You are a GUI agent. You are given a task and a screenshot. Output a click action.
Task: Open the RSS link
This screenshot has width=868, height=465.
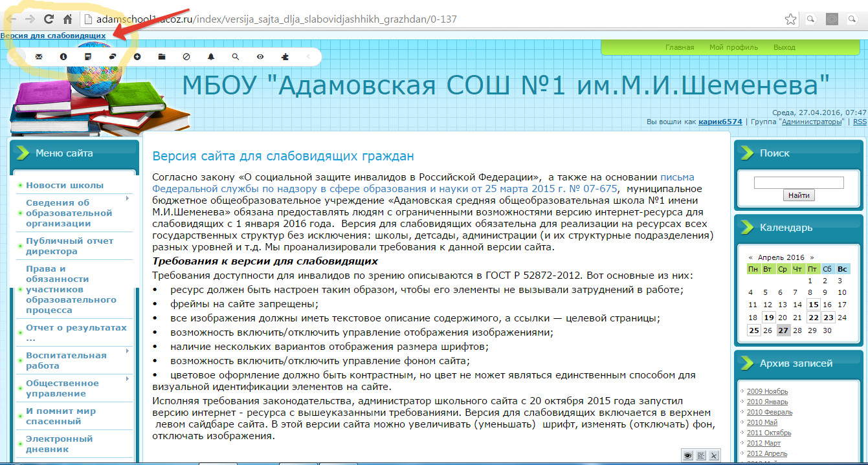(860, 122)
